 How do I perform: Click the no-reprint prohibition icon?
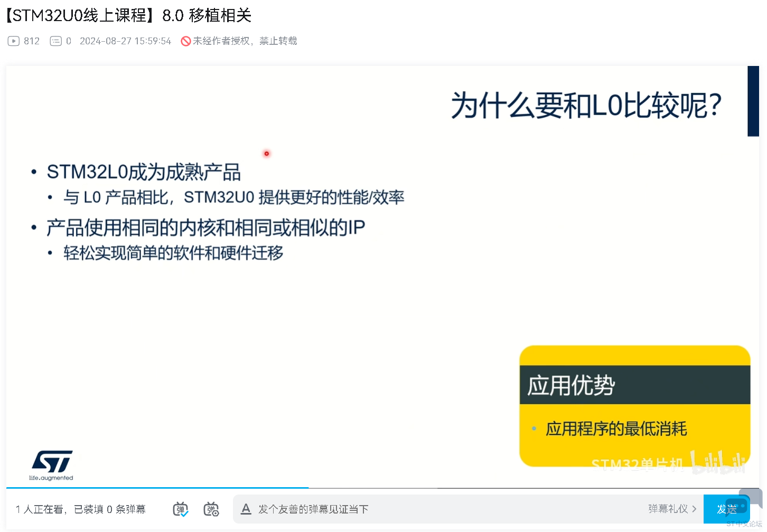185,41
